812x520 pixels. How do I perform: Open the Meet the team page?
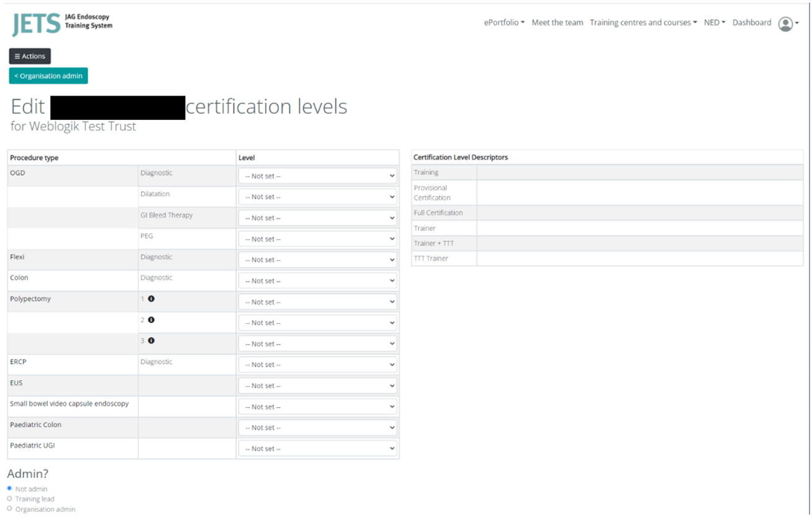coord(557,23)
